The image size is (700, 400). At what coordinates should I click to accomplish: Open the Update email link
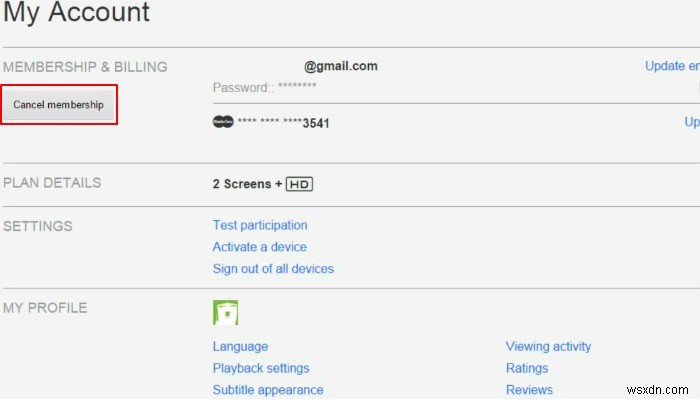tap(672, 66)
